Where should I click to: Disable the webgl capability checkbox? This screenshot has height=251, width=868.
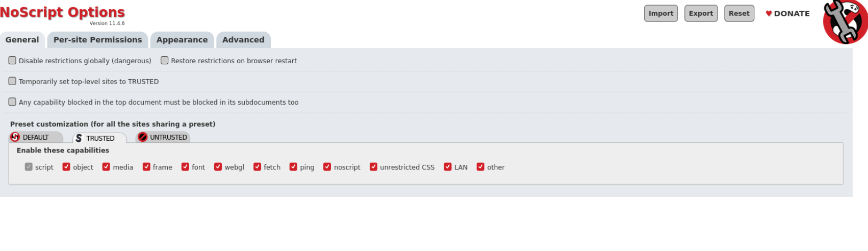click(x=218, y=167)
